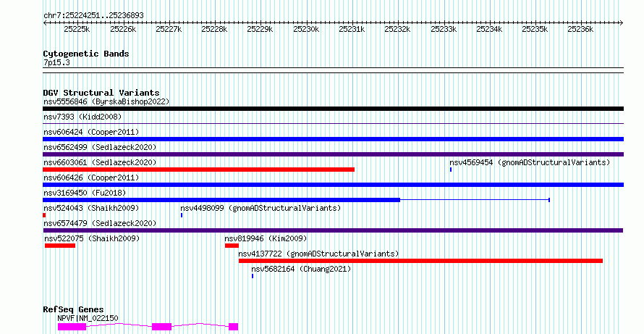Click the thin blue nsv3169450 extension line
The image size is (644, 334).
[x=475, y=200]
